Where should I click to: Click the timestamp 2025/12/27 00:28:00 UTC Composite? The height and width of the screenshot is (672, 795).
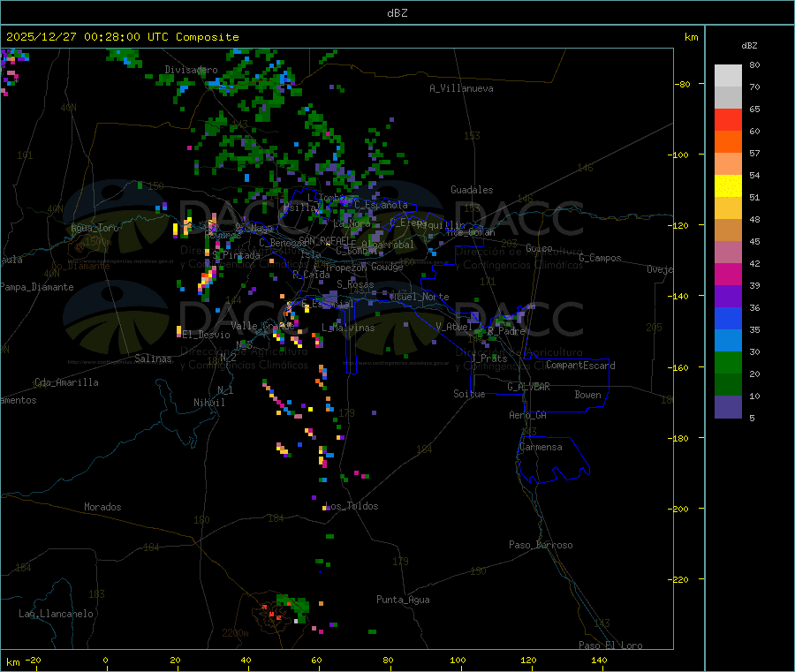click(x=122, y=37)
